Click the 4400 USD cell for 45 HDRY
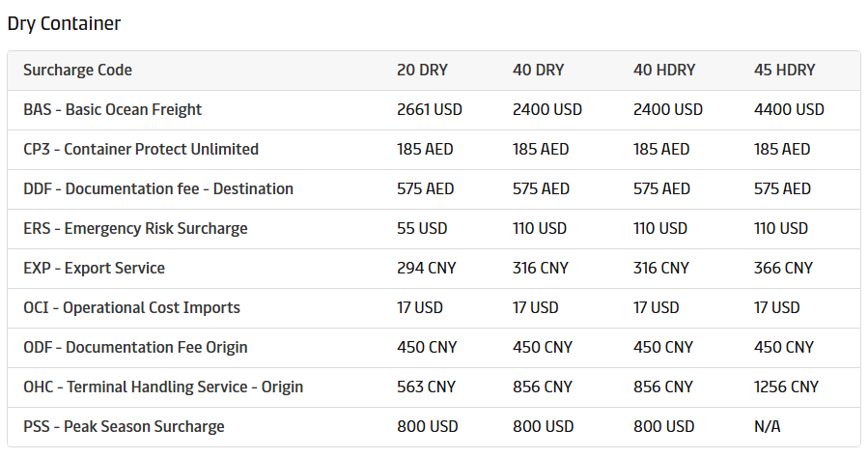The width and height of the screenshot is (868, 459). coord(789,110)
